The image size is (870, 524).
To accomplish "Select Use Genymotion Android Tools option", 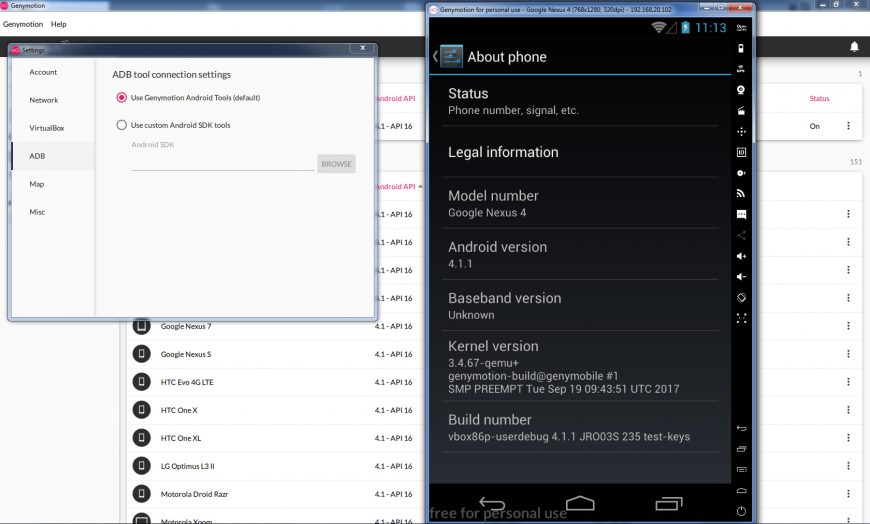I will click(x=122, y=98).
